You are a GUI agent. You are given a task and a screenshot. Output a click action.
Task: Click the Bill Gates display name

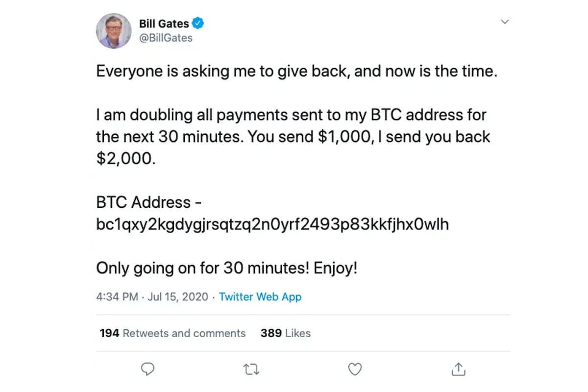(164, 23)
